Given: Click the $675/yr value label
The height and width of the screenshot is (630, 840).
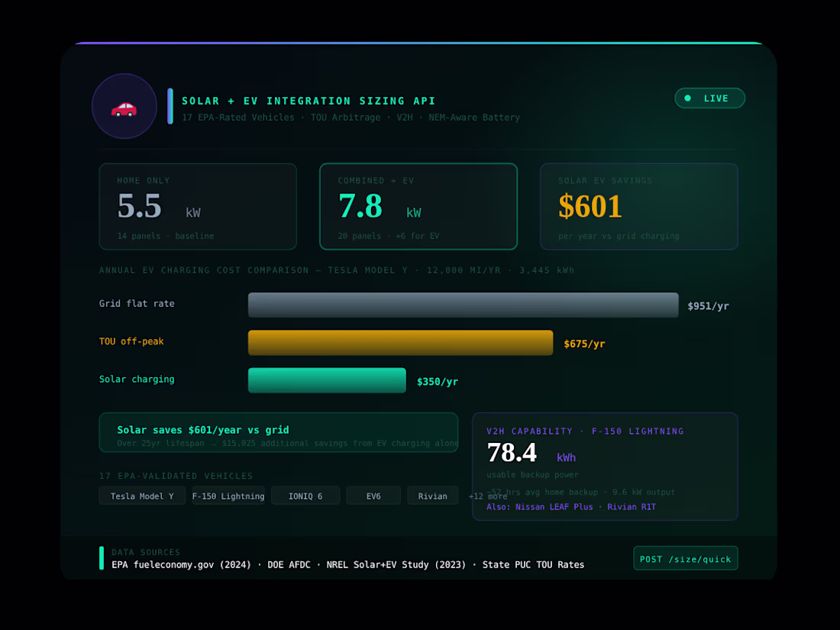Looking at the screenshot, I should coord(584,344).
